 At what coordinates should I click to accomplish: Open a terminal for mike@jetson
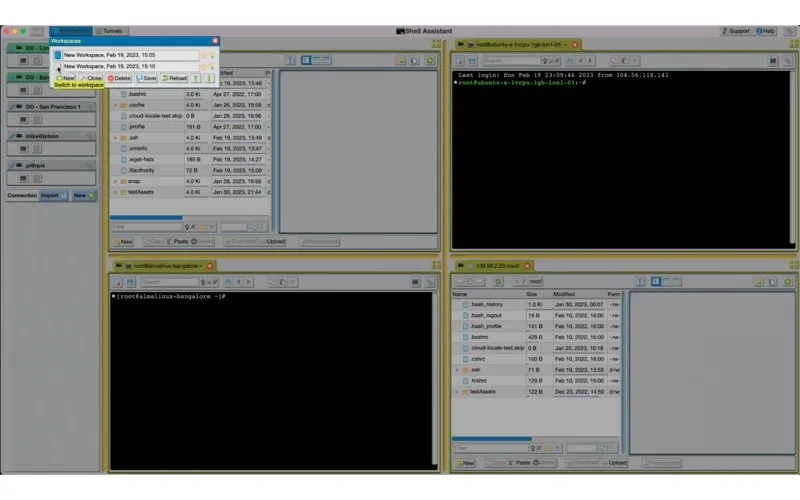pos(23,149)
